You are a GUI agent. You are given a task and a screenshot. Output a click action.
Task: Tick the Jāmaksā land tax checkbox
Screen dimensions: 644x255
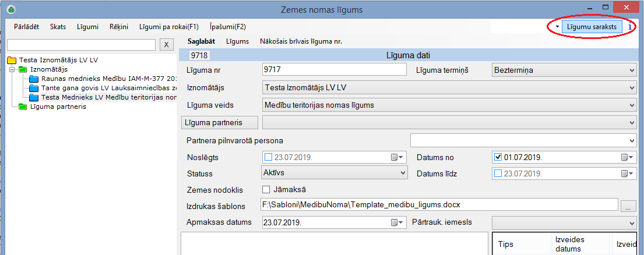pyautogui.click(x=266, y=189)
